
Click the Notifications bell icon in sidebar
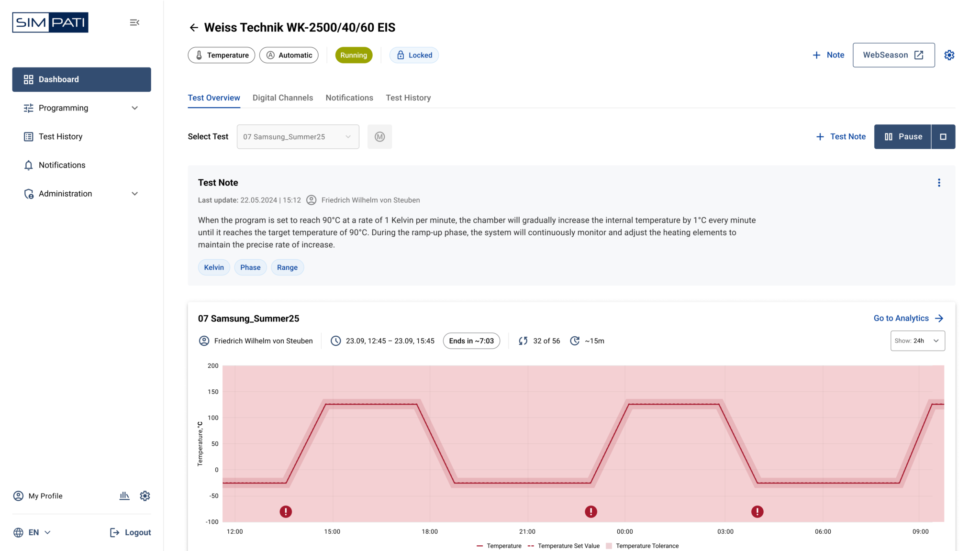coord(29,165)
